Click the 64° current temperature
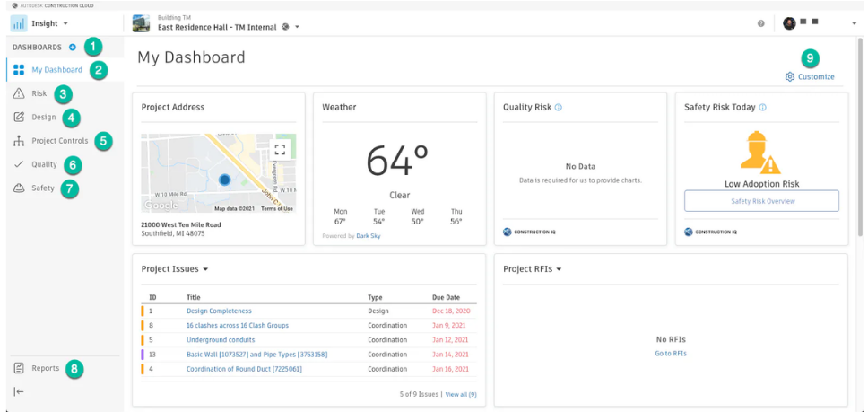This screenshot has height=412, width=868. (x=397, y=160)
